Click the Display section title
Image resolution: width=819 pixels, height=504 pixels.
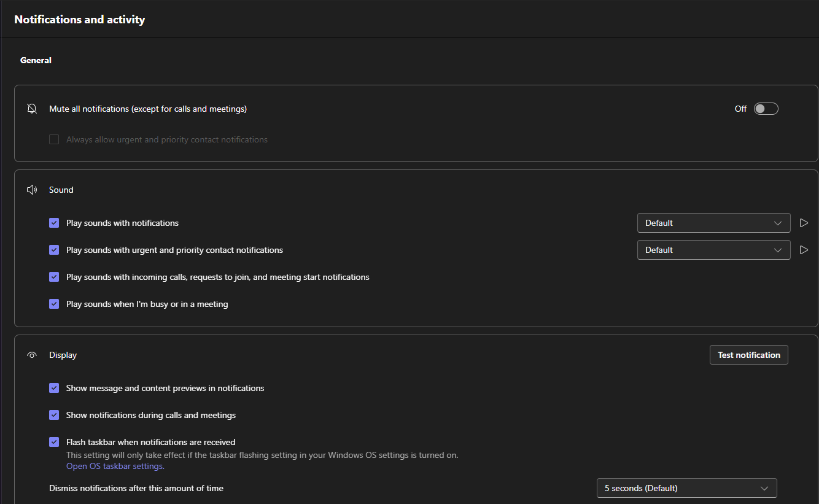[63, 355]
